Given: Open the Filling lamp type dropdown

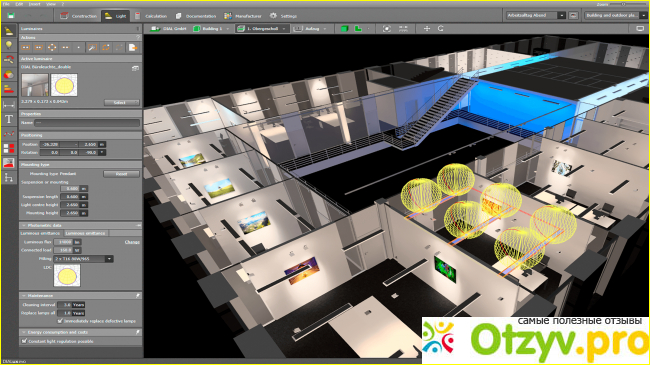Looking at the screenshot, I should [x=109, y=259].
